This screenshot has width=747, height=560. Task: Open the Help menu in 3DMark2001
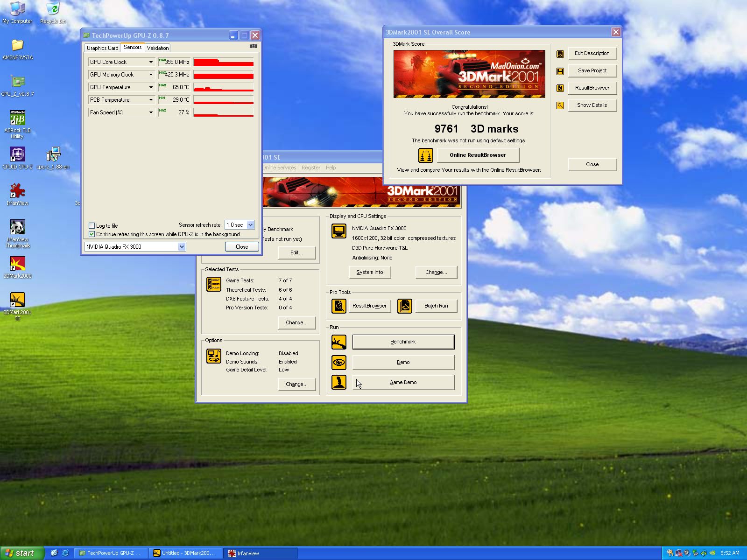click(331, 168)
